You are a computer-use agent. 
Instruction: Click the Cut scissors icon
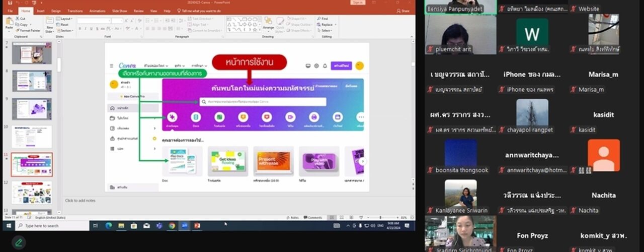(17, 19)
